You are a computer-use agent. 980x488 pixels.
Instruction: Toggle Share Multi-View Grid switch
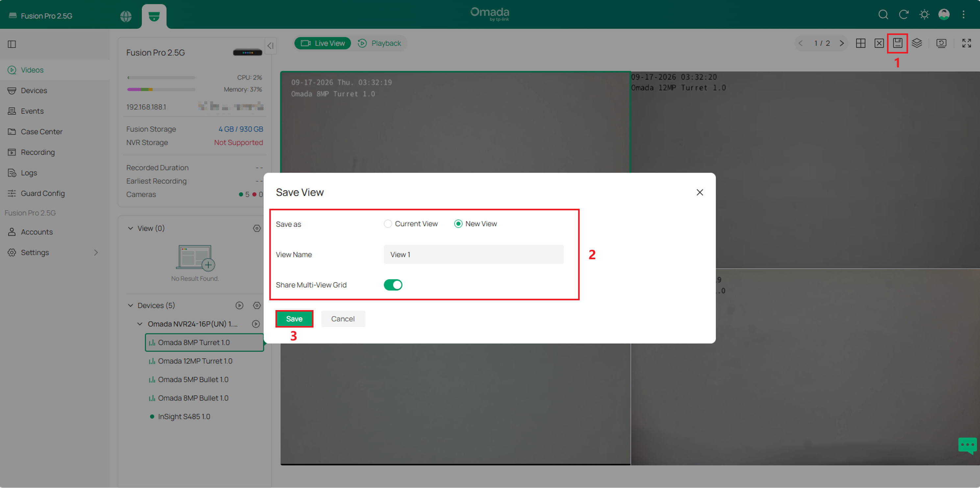[x=393, y=285]
